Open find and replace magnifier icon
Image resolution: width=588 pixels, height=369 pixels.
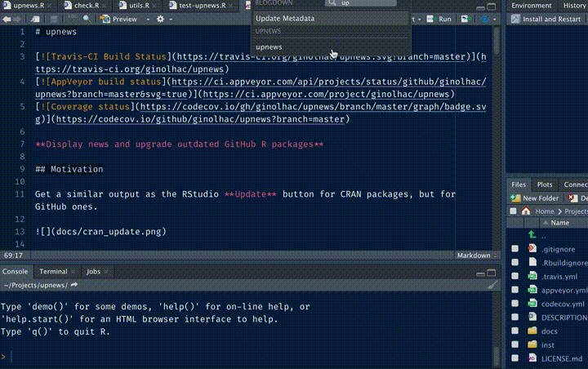87,19
